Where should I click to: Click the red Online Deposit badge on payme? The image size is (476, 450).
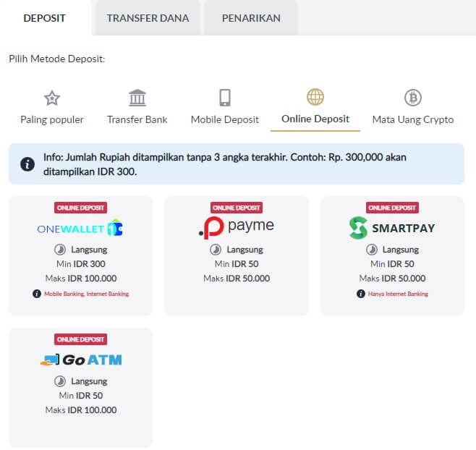click(x=237, y=208)
